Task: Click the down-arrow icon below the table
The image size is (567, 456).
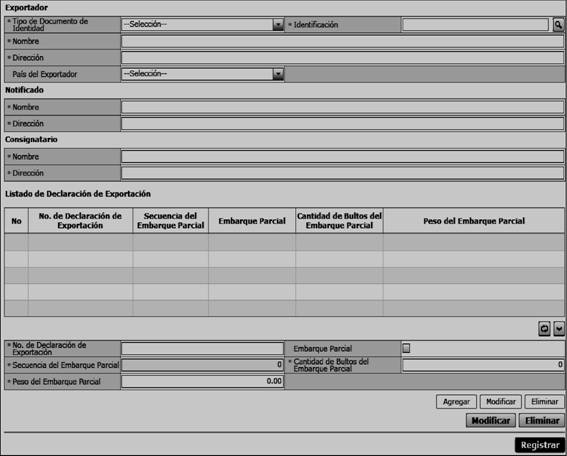Action: 559,329
